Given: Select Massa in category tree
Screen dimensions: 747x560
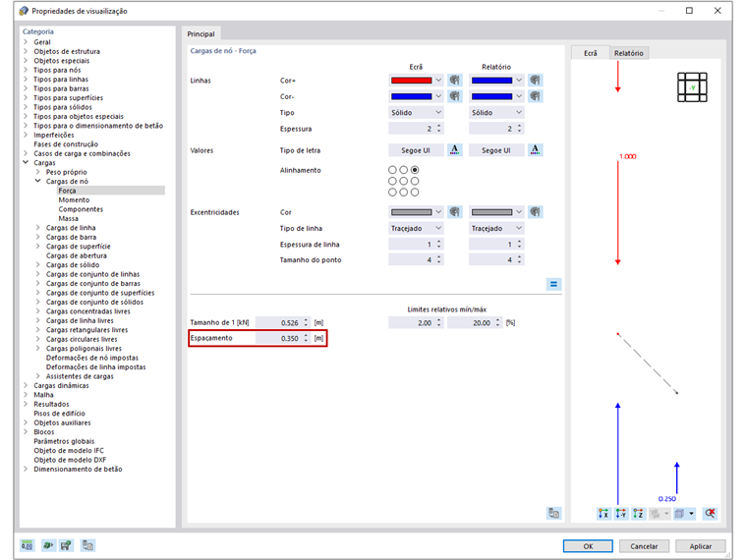Looking at the screenshot, I should [x=68, y=218].
